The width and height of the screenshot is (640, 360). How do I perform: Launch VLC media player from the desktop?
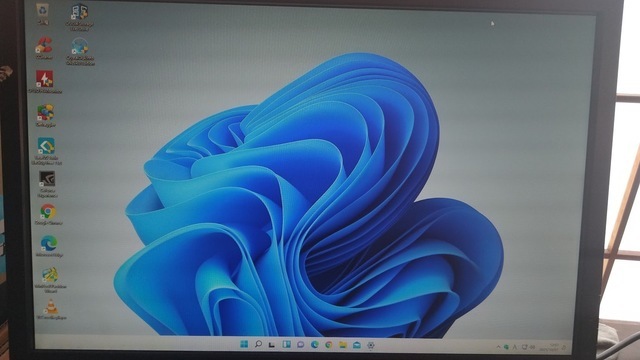point(51,309)
